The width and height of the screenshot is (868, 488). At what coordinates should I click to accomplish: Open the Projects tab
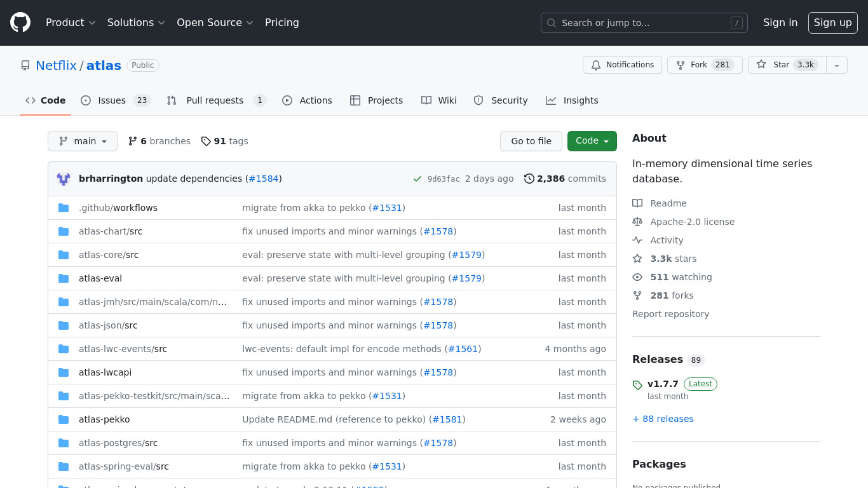376,100
